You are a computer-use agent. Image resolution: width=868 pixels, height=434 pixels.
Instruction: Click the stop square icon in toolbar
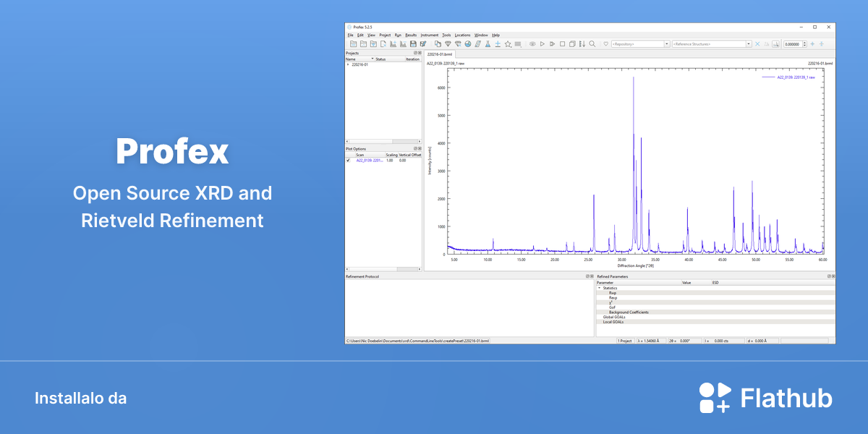(562, 43)
